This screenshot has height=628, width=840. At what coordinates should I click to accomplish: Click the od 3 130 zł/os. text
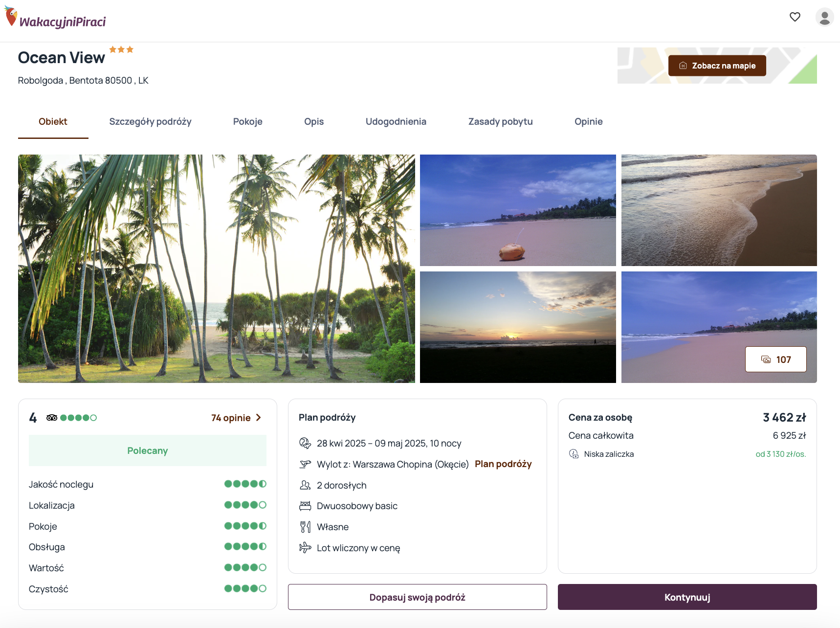(x=780, y=454)
